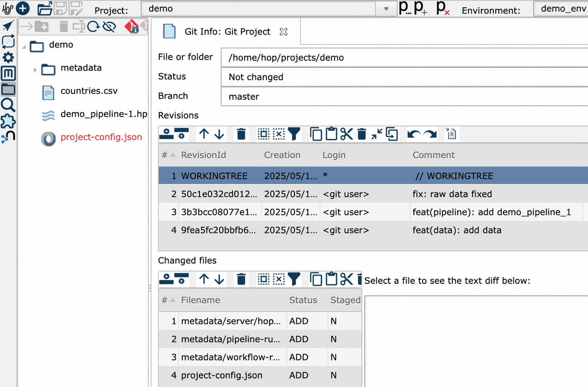Select countries.csv in file tree
Image resolution: width=588 pixels, height=387 pixels.
point(89,91)
